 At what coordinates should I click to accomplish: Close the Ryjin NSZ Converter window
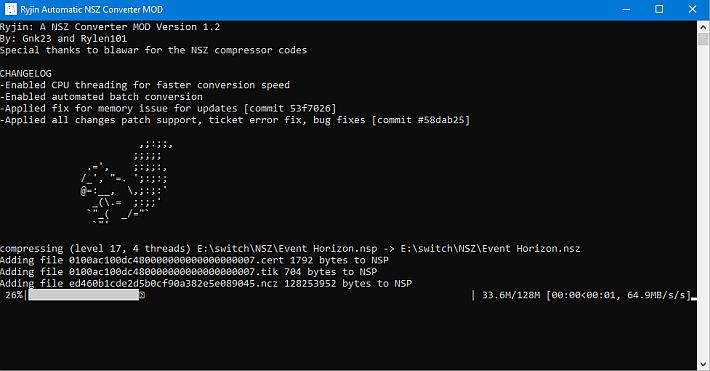coord(692,9)
